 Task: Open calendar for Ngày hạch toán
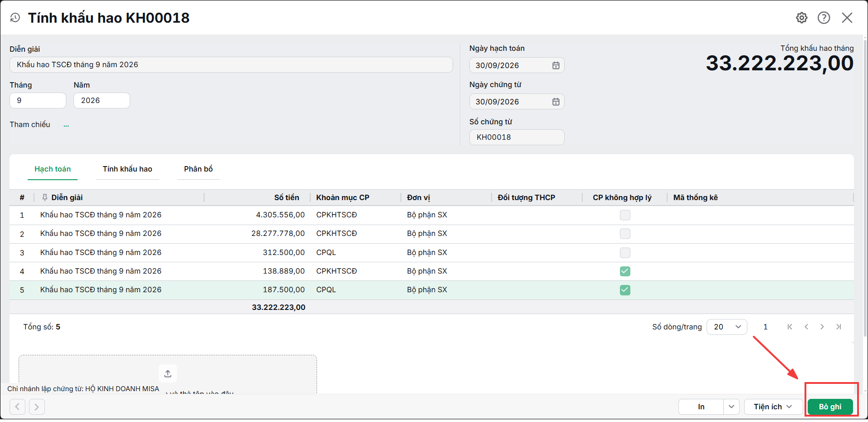coord(556,65)
